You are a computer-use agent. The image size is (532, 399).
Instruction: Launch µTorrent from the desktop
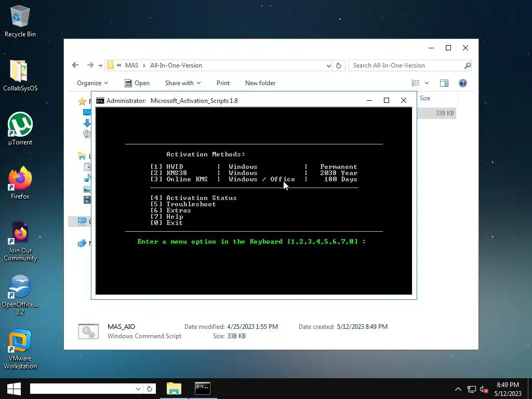pos(20,129)
